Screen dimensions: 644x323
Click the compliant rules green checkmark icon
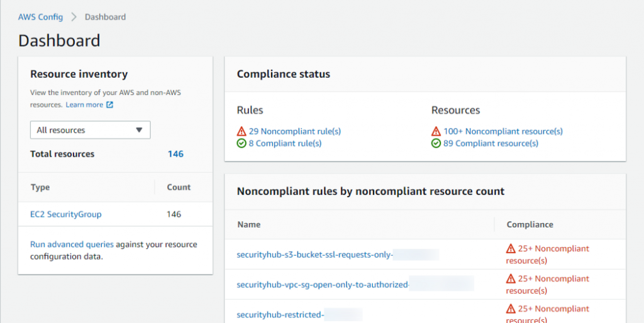(x=241, y=143)
